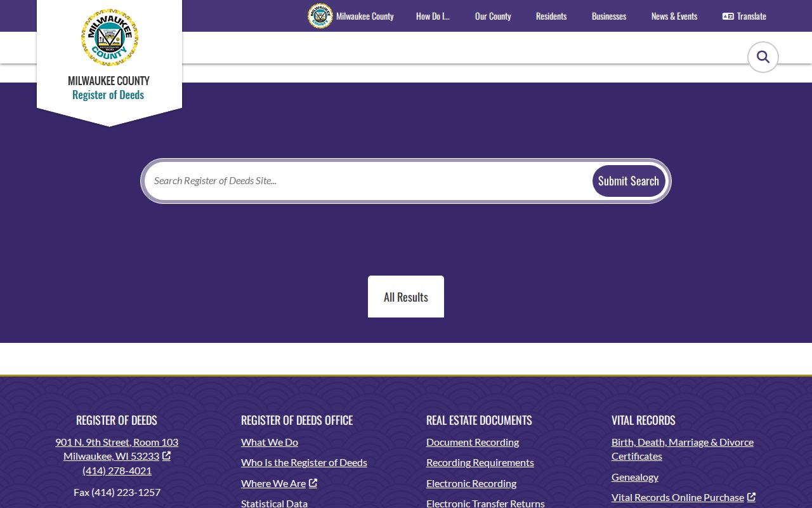Click the Fax (414) 223-1257 text
812x508 pixels.
click(x=117, y=492)
